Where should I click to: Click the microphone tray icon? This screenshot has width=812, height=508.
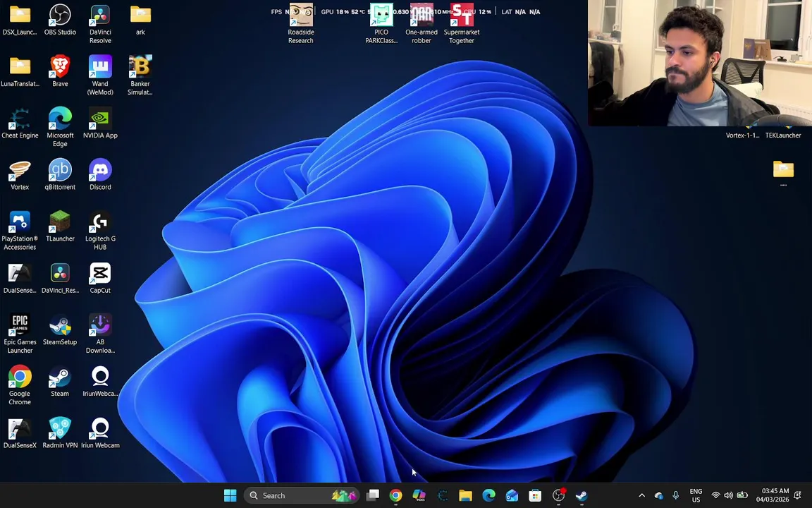point(675,495)
